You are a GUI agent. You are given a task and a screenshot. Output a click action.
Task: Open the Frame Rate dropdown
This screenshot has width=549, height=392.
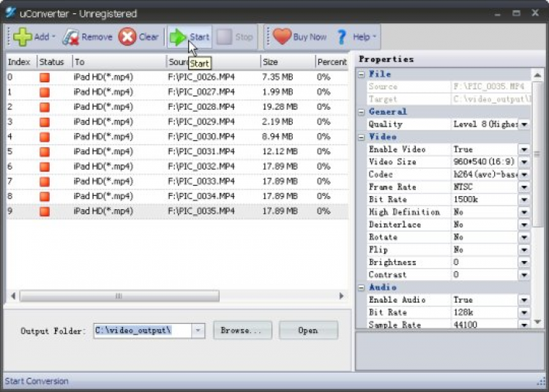tap(524, 187)
